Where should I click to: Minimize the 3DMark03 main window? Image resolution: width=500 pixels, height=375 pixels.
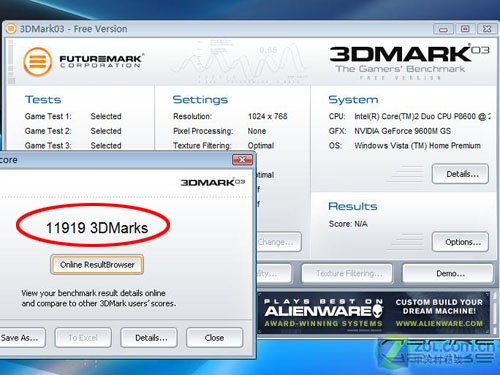[443, 29]
